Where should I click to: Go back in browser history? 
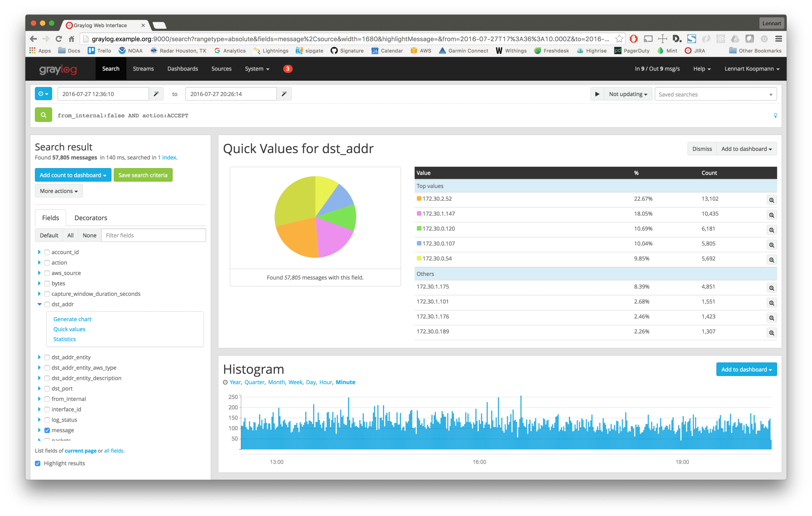click(33, 39)
